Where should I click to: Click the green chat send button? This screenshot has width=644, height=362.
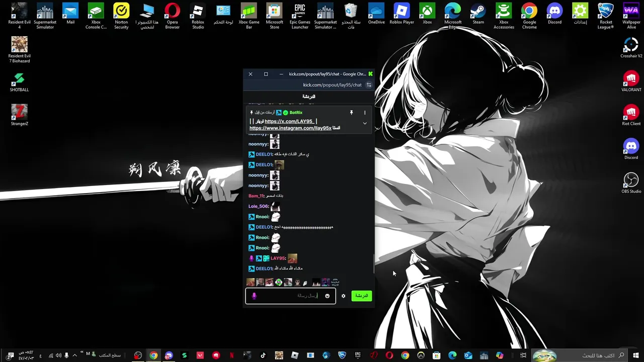pyautogui.click(x=361, y=296)
